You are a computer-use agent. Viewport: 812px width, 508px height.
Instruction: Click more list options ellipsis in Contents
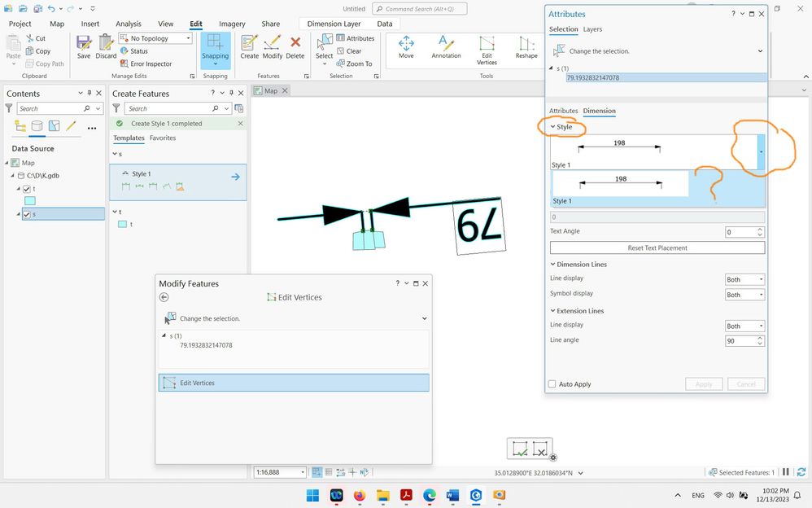click(x=92, y=128)
